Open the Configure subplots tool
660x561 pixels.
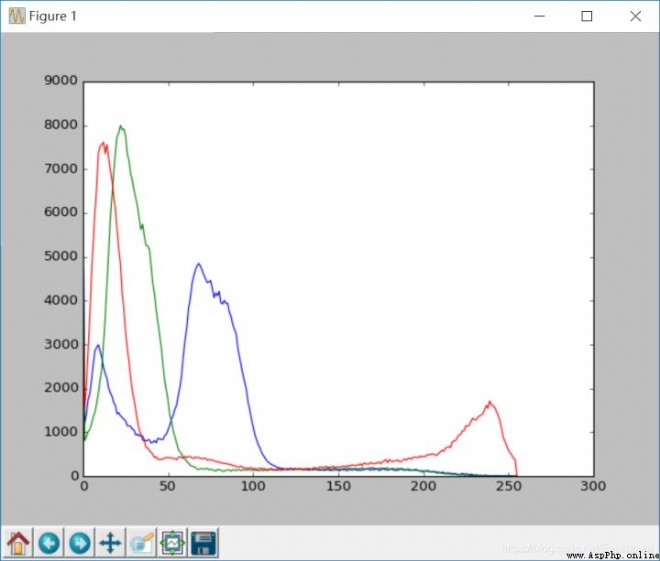pyautogui.click(x=173, y=543)
